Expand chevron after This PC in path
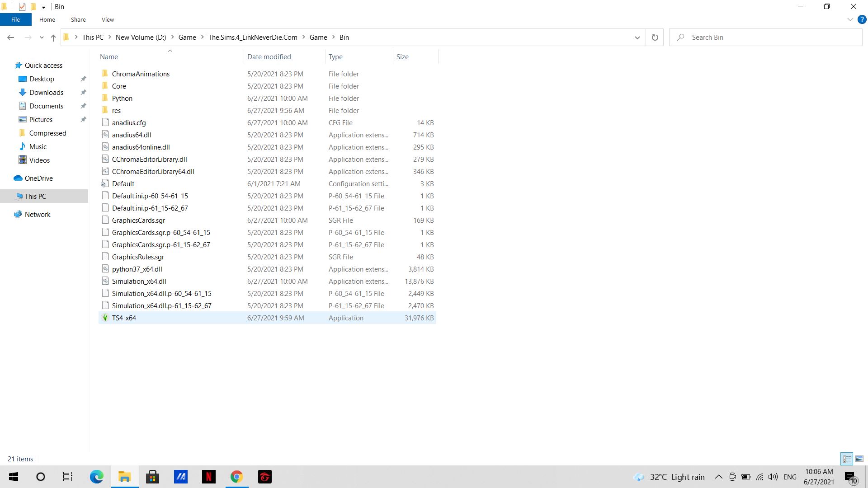The height and width of the screenshot is (488, 868). (x=109, y=38)
